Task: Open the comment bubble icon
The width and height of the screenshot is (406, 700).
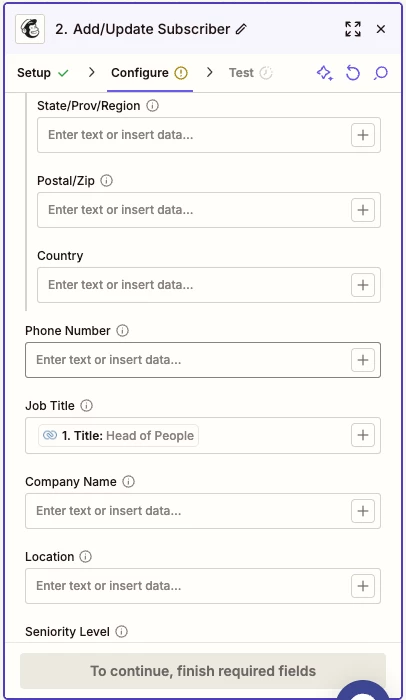Action: (x=381, y=73)
